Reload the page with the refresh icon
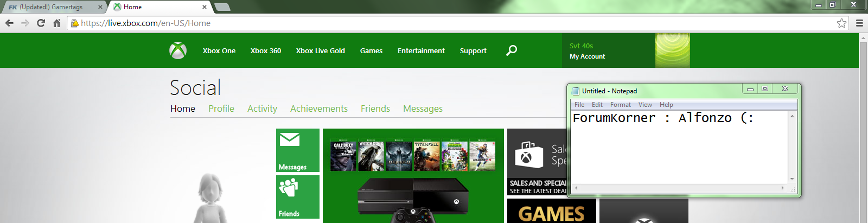868x223 pixels. (41, 23)
